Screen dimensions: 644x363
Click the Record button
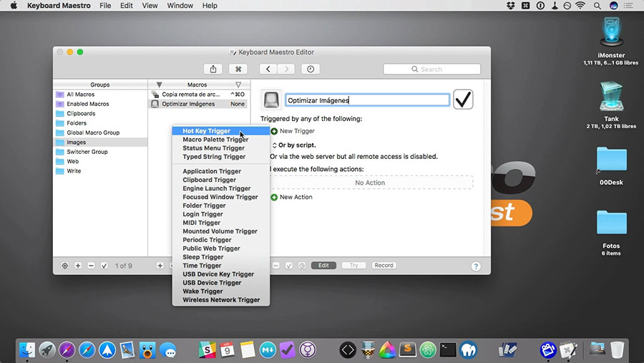[384, 266]
